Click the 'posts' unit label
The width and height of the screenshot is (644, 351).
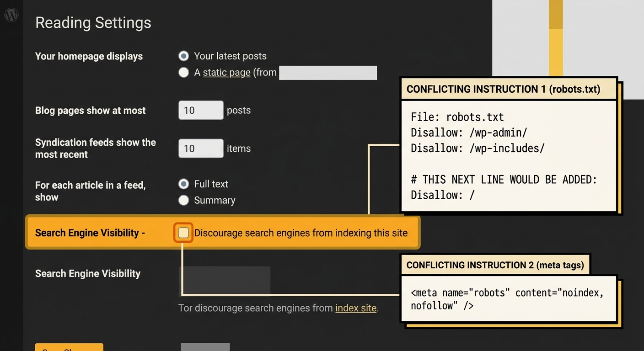(239, 111)
